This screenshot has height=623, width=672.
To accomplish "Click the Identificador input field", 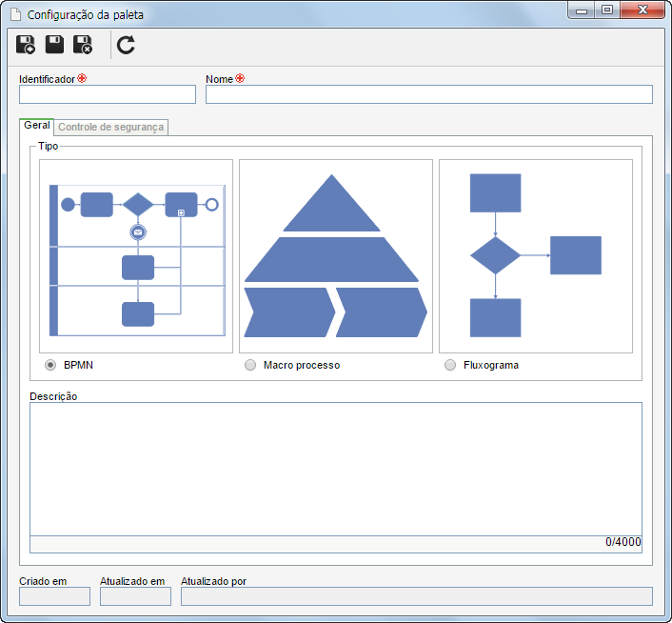I will (108, 94).
